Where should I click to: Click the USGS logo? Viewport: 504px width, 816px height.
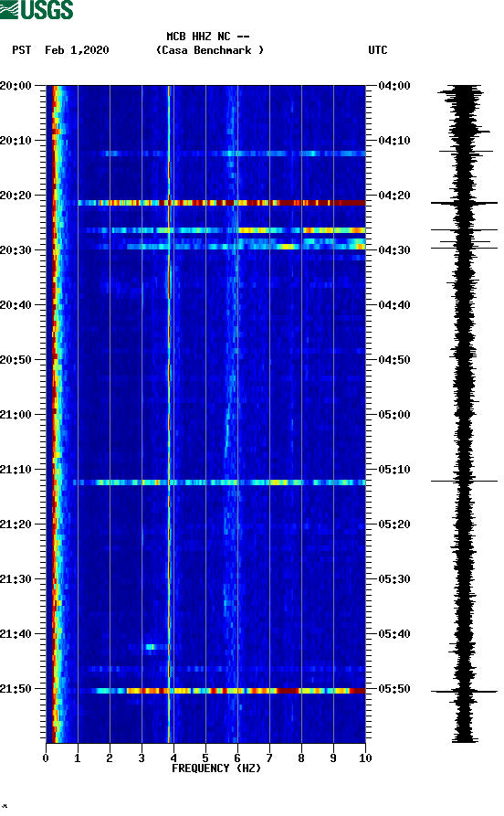click(x=37, y=9)
